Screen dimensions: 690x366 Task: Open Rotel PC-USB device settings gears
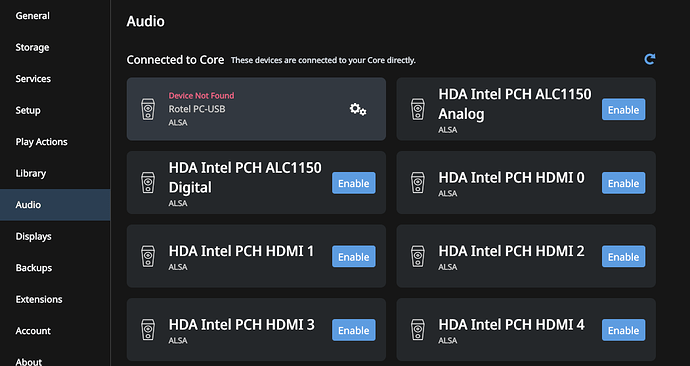(358, 110)
